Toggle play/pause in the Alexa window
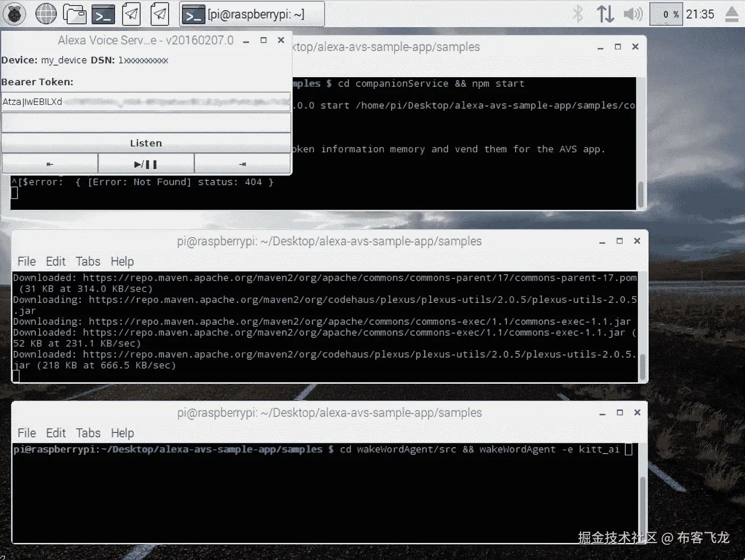 (146, 164)
